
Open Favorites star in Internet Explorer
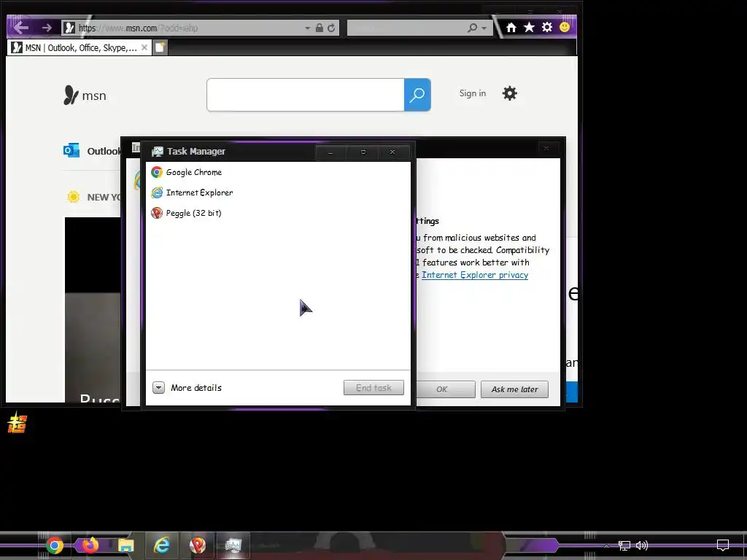[529, 27]
